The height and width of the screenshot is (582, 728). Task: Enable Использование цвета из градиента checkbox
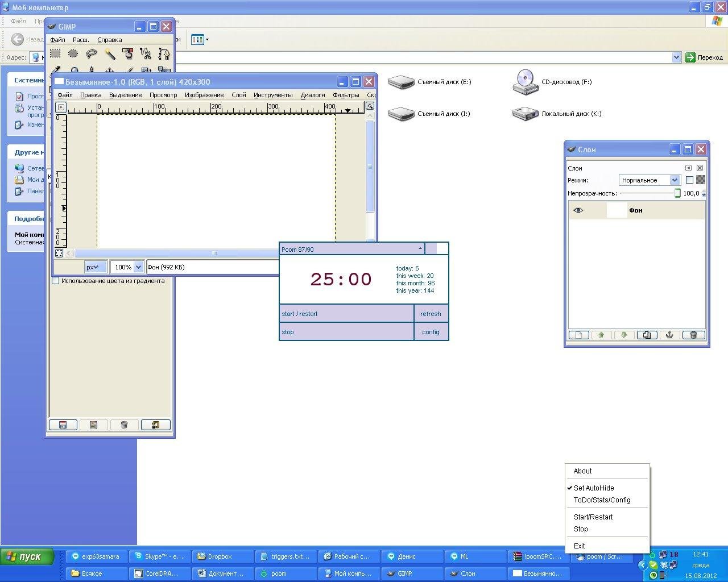click(x=56, y=281)
